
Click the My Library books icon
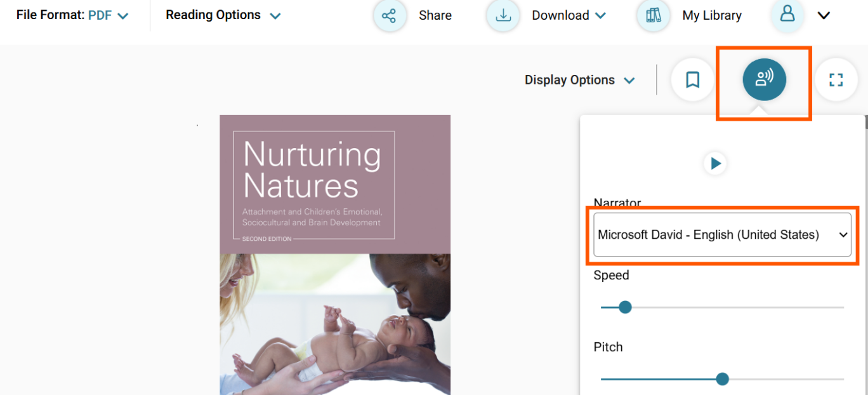(x=654, y=15)
